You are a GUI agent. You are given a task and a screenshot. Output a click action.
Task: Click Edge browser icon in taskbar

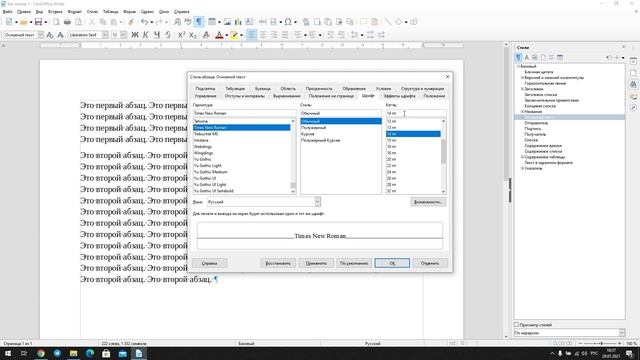click(x=90, y=353)
